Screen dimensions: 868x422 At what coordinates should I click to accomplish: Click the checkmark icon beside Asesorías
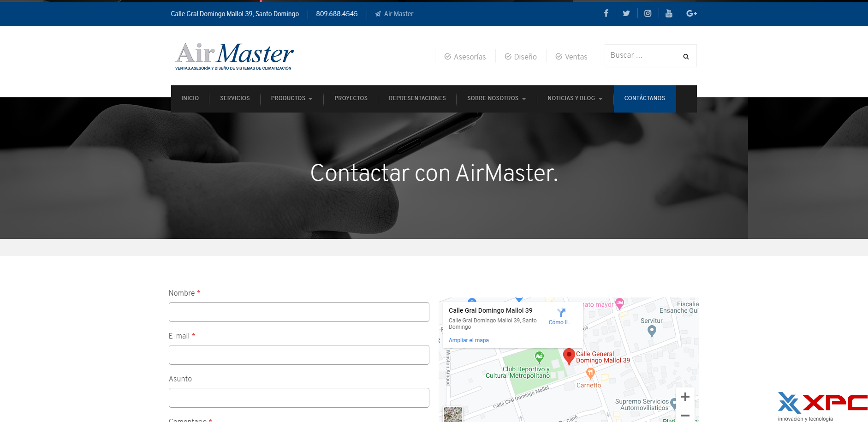point(447,56)
